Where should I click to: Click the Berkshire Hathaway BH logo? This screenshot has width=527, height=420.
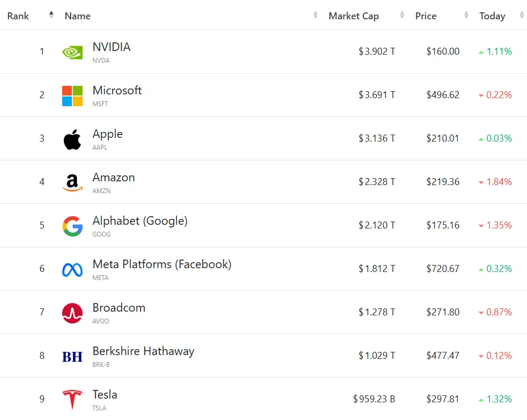(72, 356)
